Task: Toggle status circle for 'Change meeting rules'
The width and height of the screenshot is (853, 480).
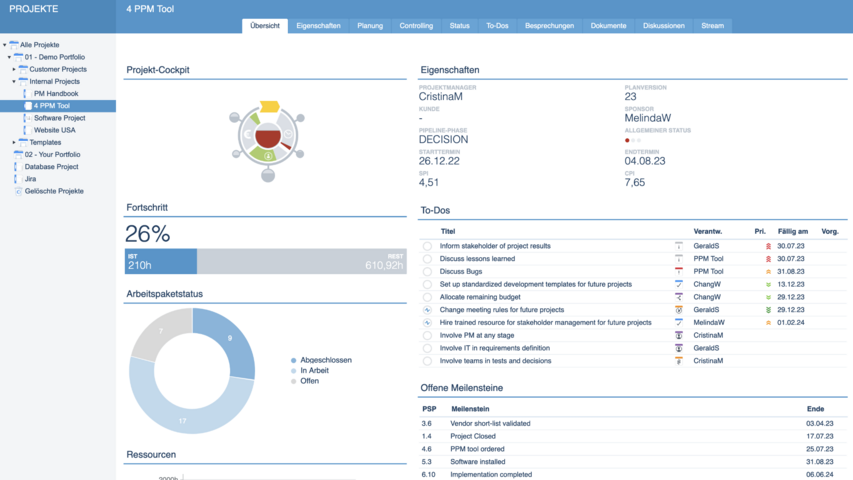Action: pos(427,310)
